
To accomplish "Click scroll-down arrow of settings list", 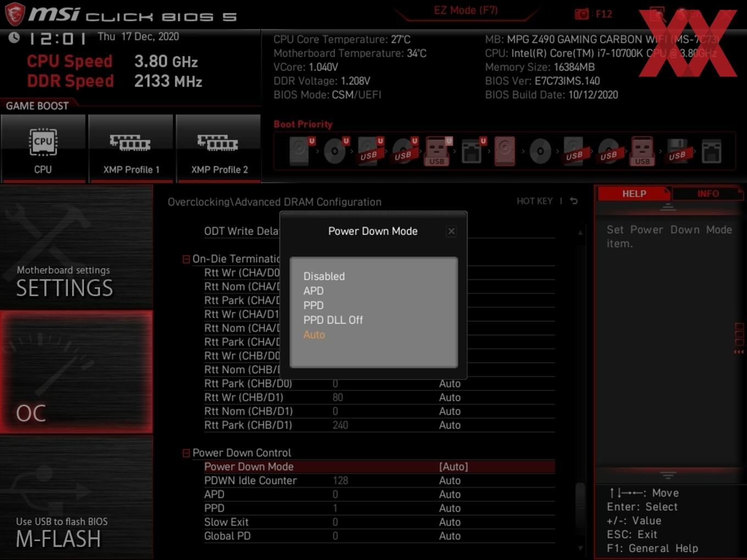I will pyautogui.click(x=580, y=548).
